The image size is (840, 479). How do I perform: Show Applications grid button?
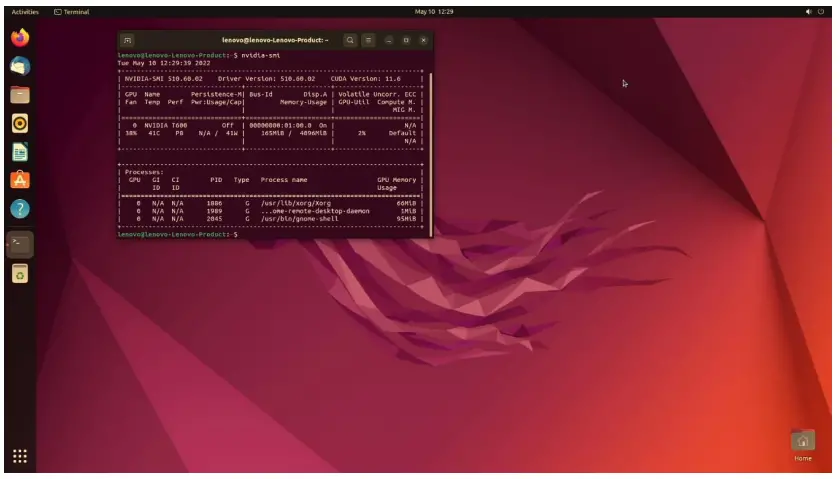click(x=20, y=456)
